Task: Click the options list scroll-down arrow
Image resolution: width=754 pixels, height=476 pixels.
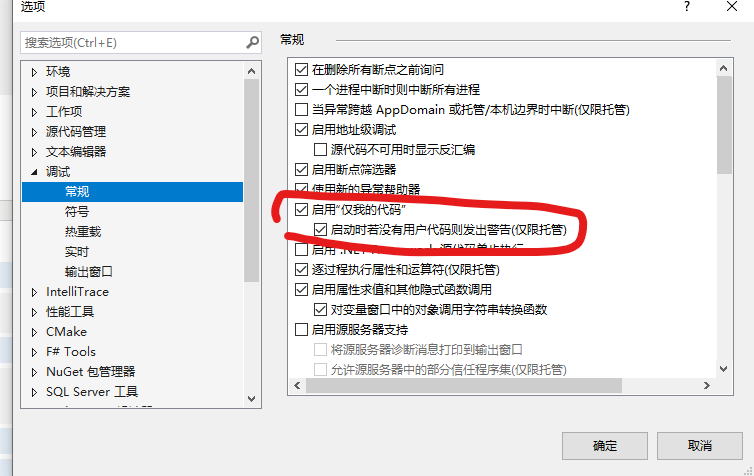Action: pos(723,369)
